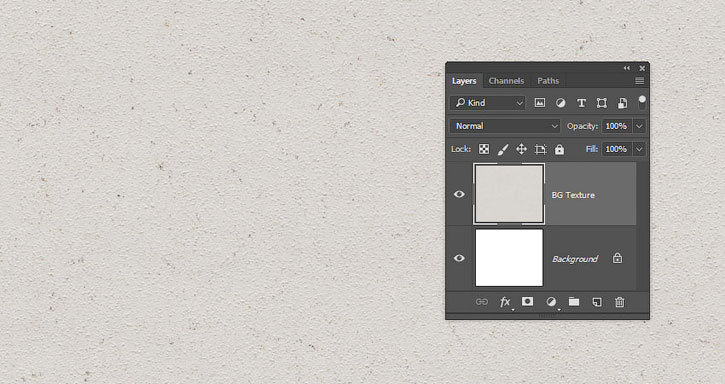Toggle lock transparent pixels

pyautogui.click(x=484, y=149)
